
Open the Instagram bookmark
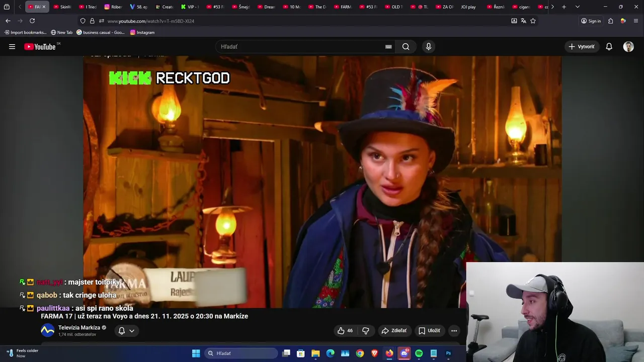point(142,33)
